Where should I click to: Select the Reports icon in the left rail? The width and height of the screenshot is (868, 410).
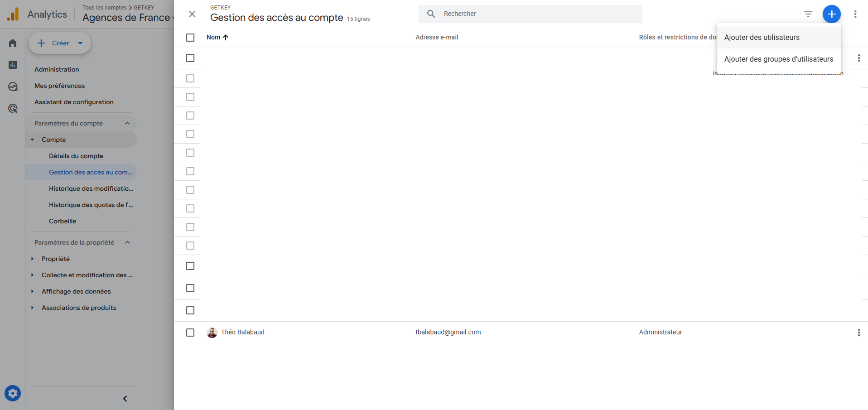12,65
